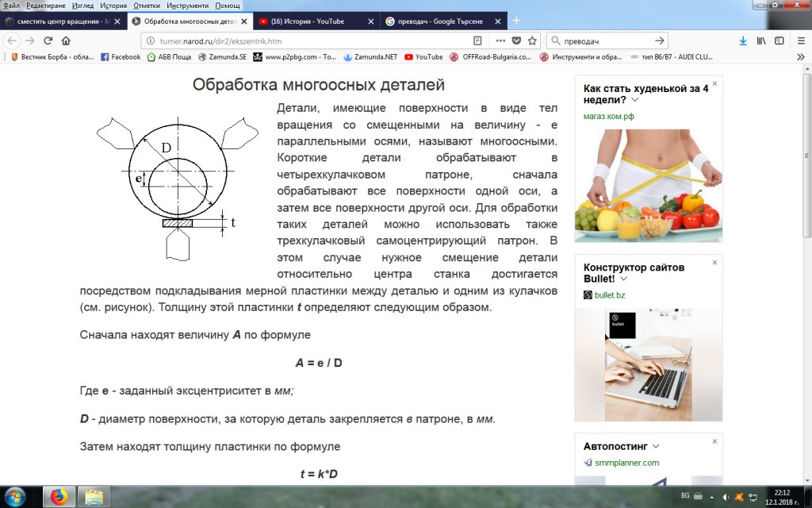
Task: Click the eccentric part diagram image
Action: (177, 189)
